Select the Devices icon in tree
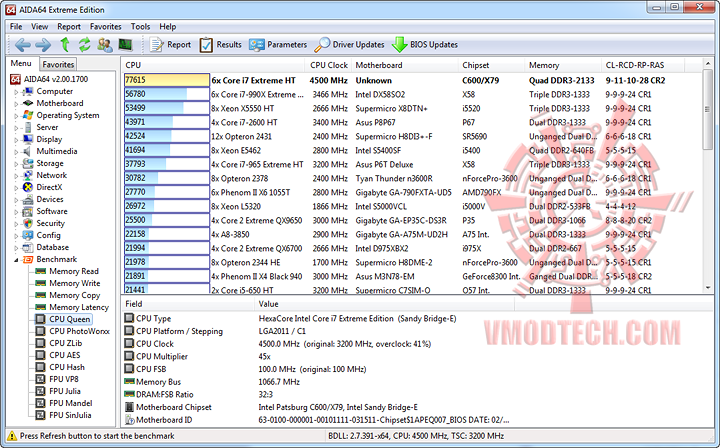 (28, 199)
